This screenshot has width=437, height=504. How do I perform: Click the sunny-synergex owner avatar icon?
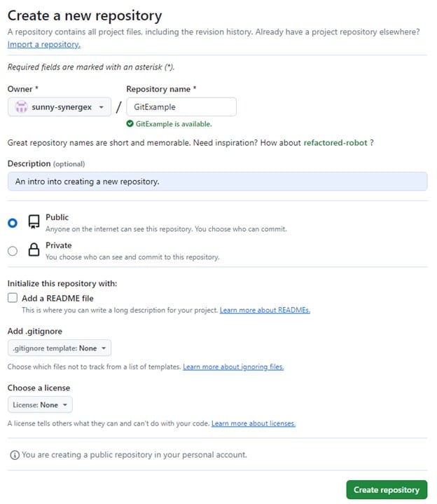[x=21, y=107]
